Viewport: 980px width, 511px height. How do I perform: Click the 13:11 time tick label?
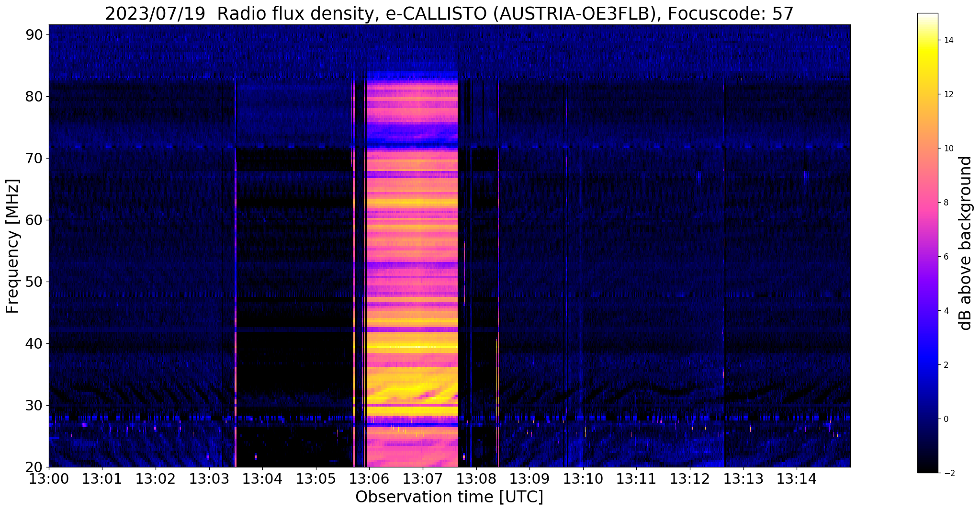pos(636,478)
